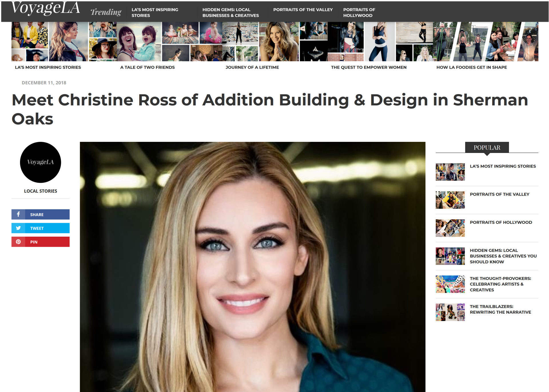Select Portraits of the Valley in top menu
This screenshot has height=392, width=549.
click(303, 9)
